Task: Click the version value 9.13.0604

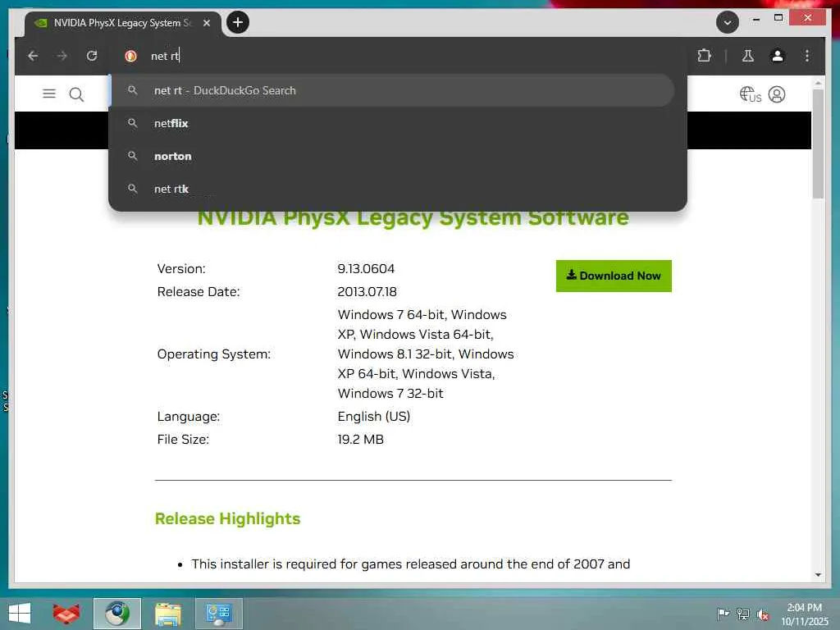Action: point(366,269)
